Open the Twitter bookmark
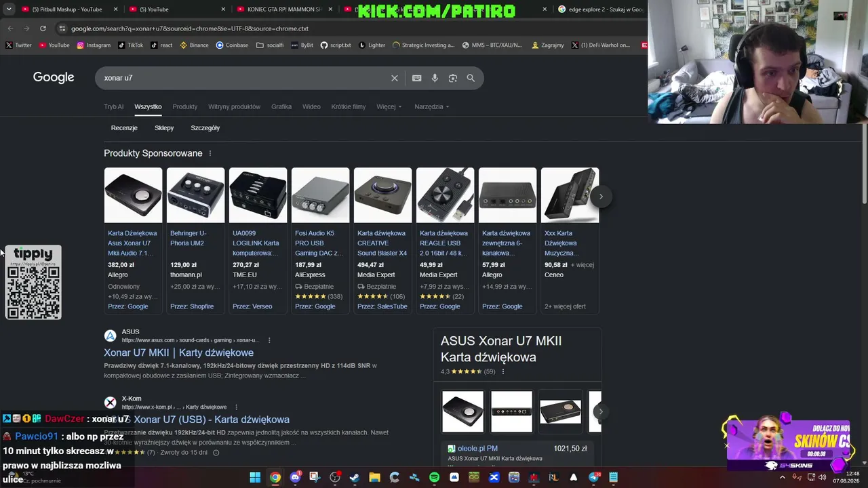The width and height of the screenshot is (868, 488). coord(18,45)
